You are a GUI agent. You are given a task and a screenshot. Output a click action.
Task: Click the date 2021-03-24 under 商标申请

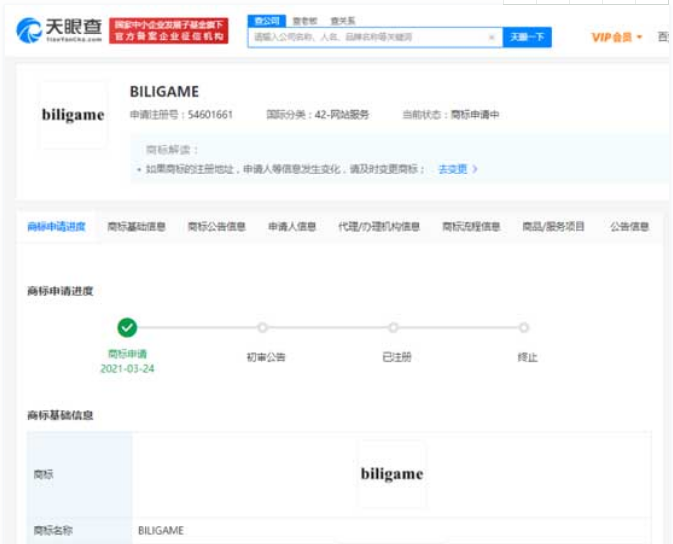point(127,369)
